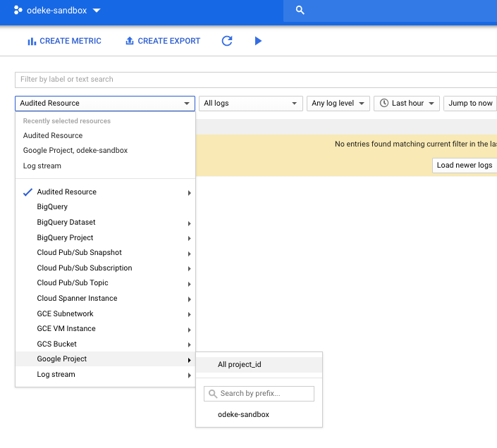The height and width of the screenshot is (448, 497).
Task: Click the Create Export upload icon
Action: pyautogui.click(x=130, y=41)
